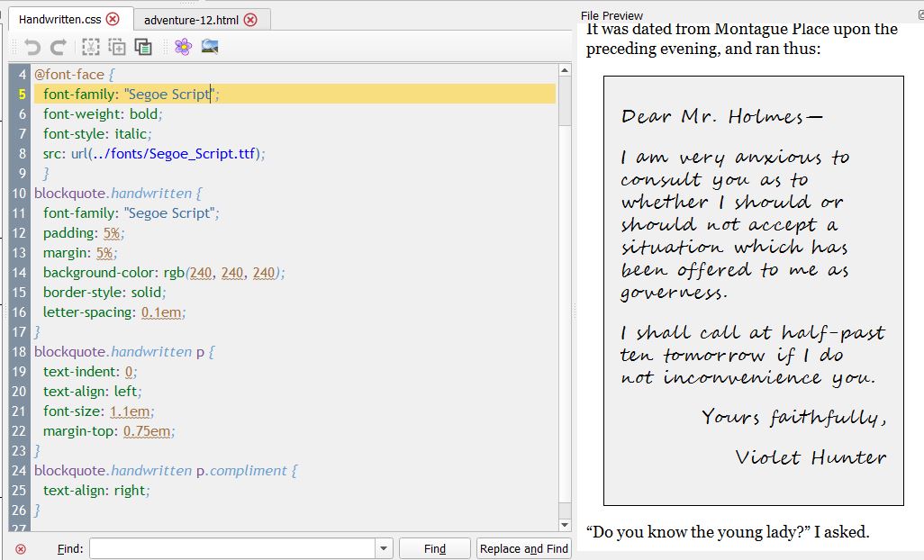
Task: Cut the selected text with scissors icon
Action: (90, 47)
